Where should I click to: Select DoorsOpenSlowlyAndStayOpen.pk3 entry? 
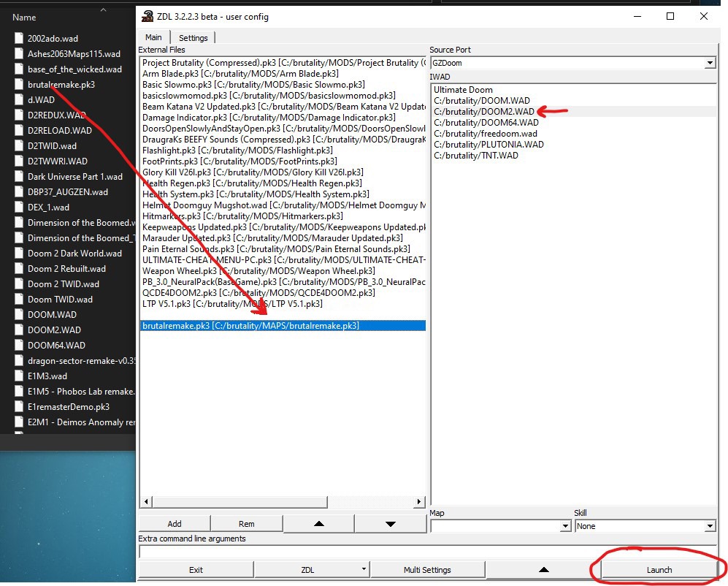283,129
